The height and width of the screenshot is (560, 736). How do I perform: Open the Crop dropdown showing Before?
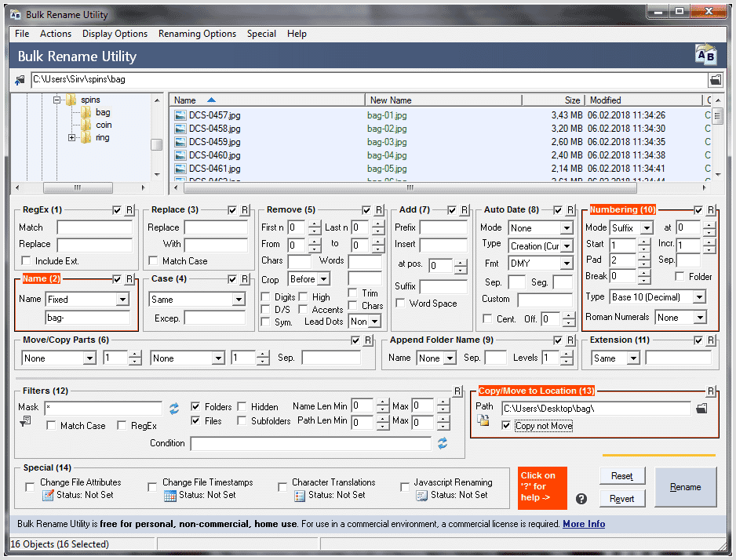click(x=323, y=279)
